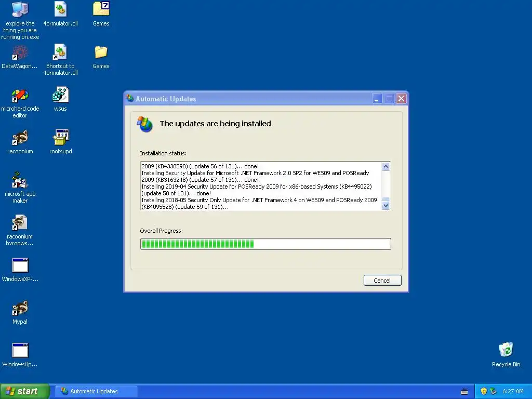The height and width of the screenshot is (399, 532).
Task: Click the keyboard tray icon
Action: [x=464, y=392]
